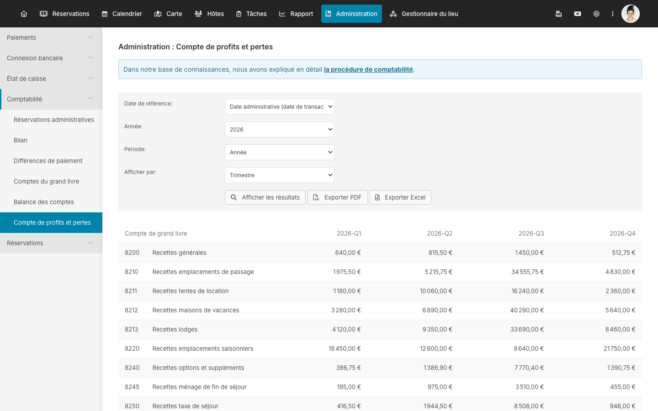
Task: Click the 34 555,75 € value
Action: [527, 272]
